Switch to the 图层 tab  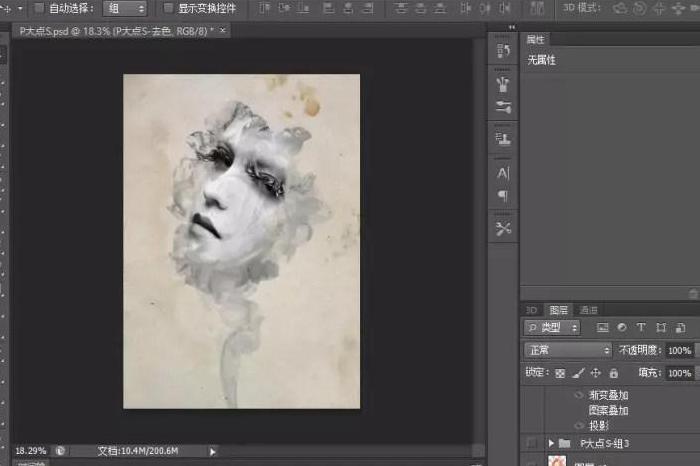[558, 310]
